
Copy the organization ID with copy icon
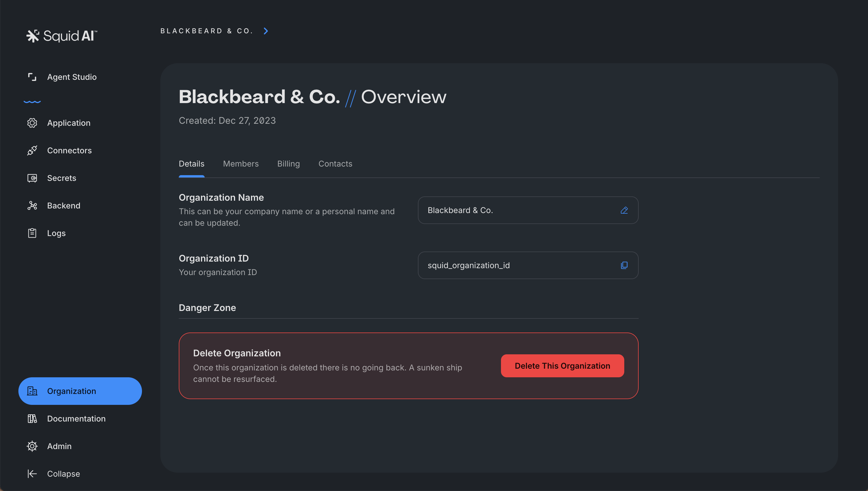tap(624, 265)
